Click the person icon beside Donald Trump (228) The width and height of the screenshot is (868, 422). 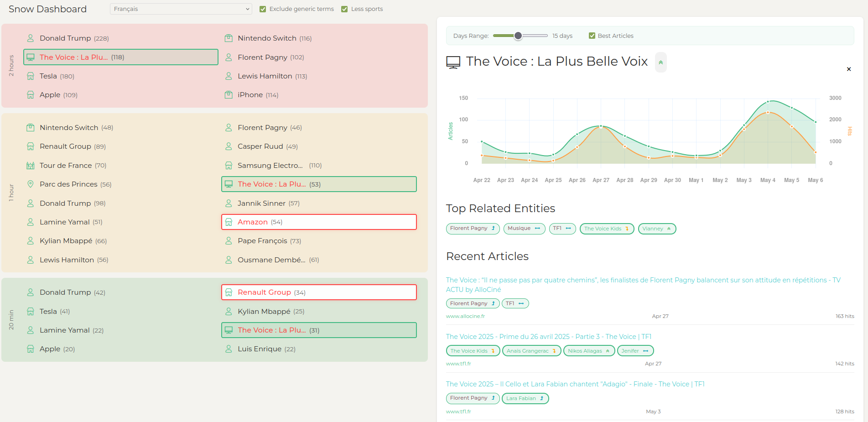click(x=31, y=38)
